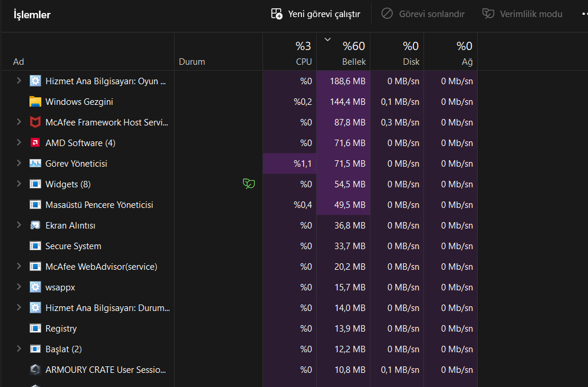
Task: Expand the Başlat (2) process group
Action: [19, 349]
